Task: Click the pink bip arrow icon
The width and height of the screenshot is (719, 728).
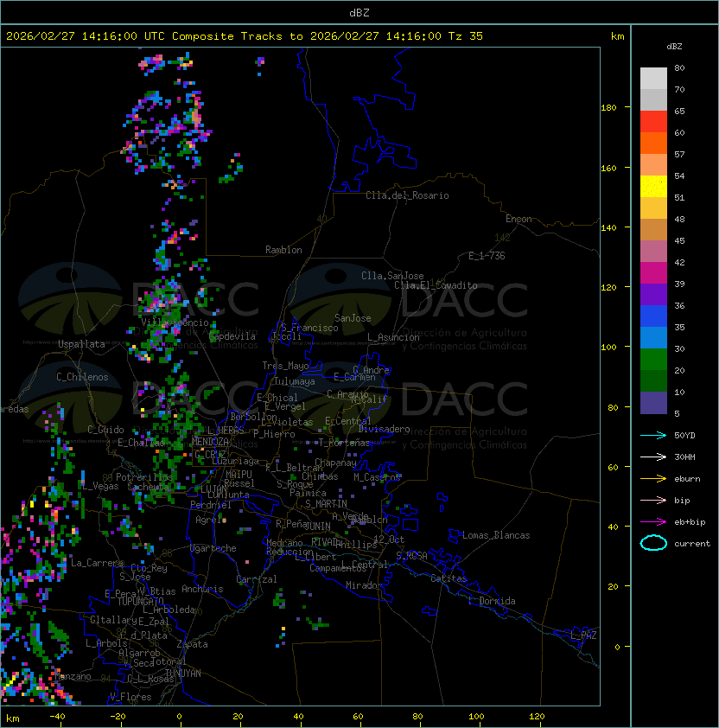Action: coord(653,500)
